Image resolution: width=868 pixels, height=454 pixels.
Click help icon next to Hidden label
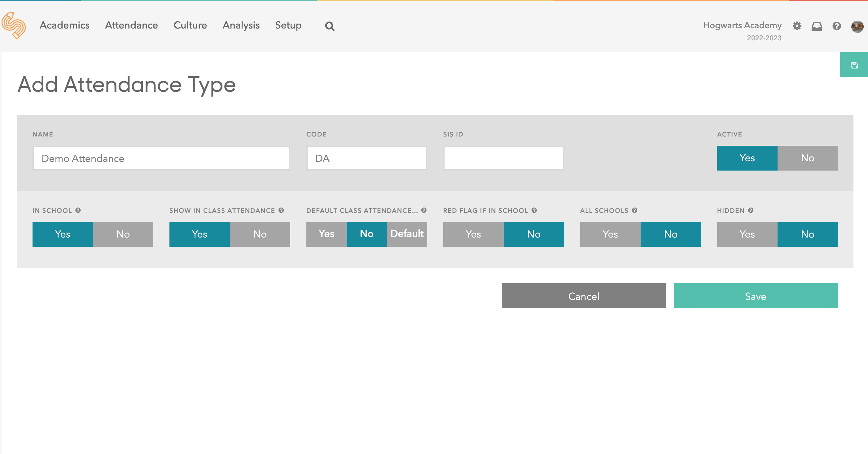click(751, 210)
